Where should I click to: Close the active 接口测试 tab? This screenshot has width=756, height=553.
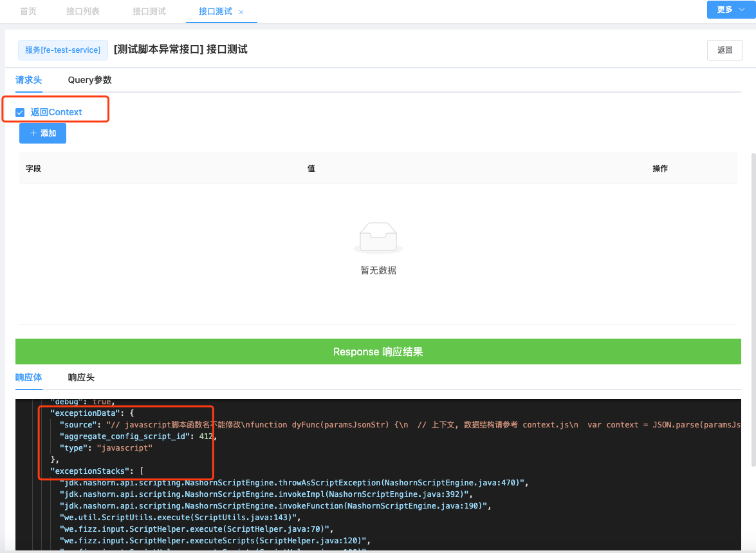[x=241, y=12]
